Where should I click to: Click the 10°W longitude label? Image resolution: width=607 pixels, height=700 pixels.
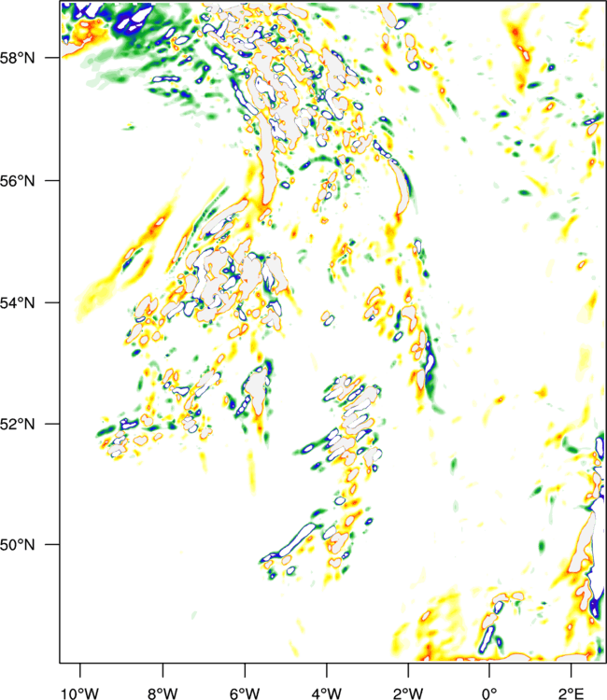click(x=79, y=693)
